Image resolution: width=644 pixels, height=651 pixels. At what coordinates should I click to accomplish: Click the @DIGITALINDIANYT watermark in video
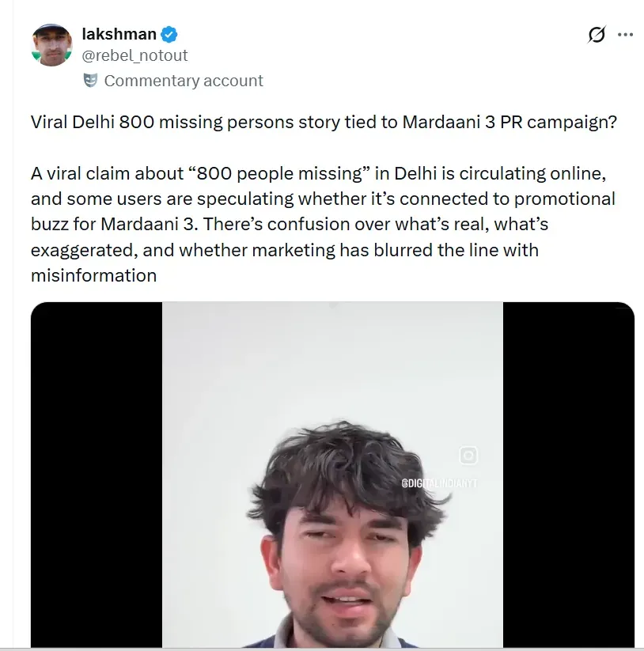point(439,483)
